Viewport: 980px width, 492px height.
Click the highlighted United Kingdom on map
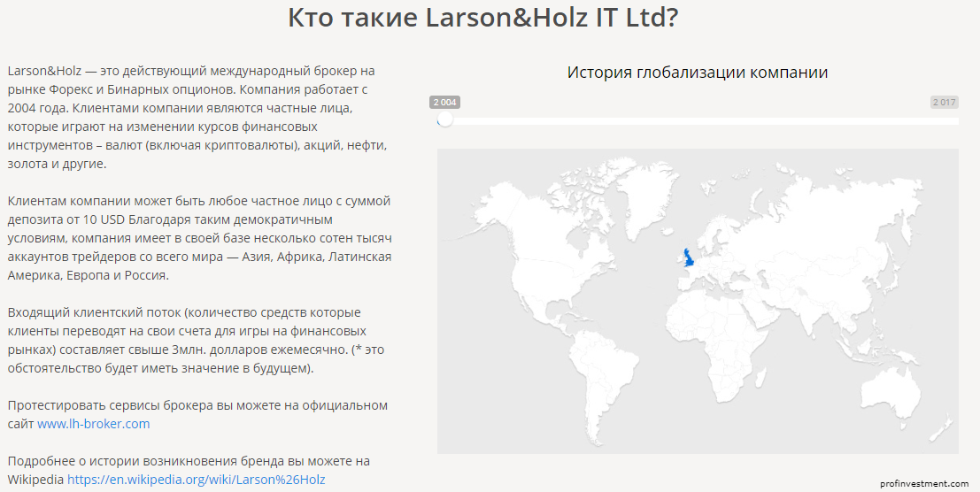click(688, 258)
